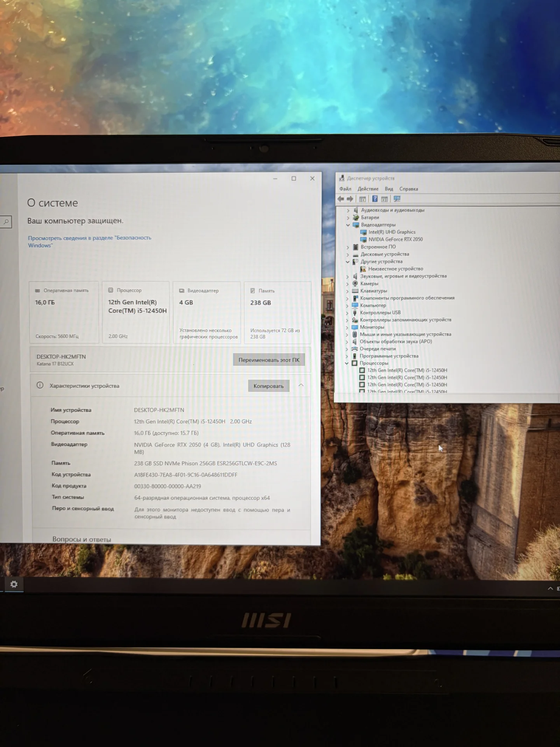560x747 pixels.
Task: Select the Intel(R) UHD Graphics adapter icon
Action: point(363,232)
